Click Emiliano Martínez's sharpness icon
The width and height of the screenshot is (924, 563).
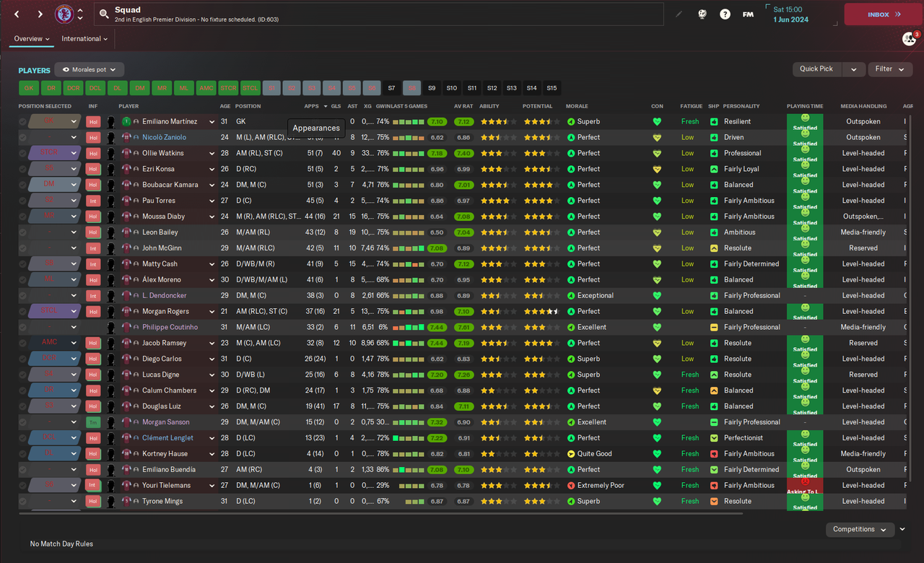[x=714, y=121]
